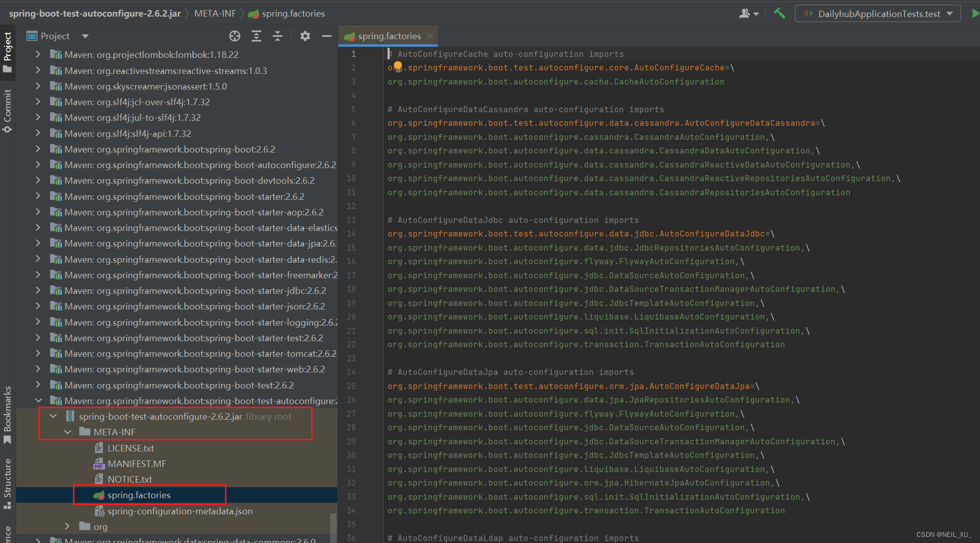This screenshot has height=543, width=980.
Task: Click the Collapse All icon in Project panel
Action: coord(277,36)
